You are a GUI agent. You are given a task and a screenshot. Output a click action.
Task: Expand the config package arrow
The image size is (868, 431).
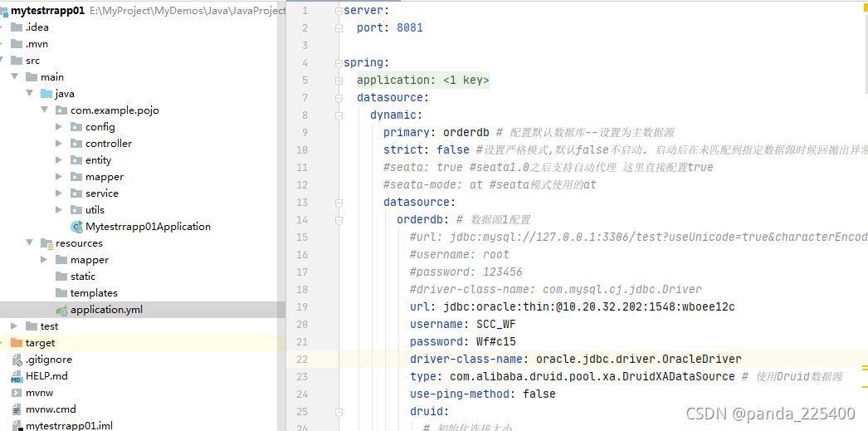click(60, 127)
